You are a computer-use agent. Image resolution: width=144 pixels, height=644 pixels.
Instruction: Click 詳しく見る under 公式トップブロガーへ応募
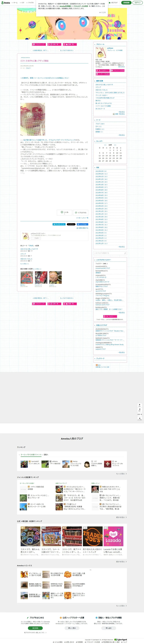(72, 628)
